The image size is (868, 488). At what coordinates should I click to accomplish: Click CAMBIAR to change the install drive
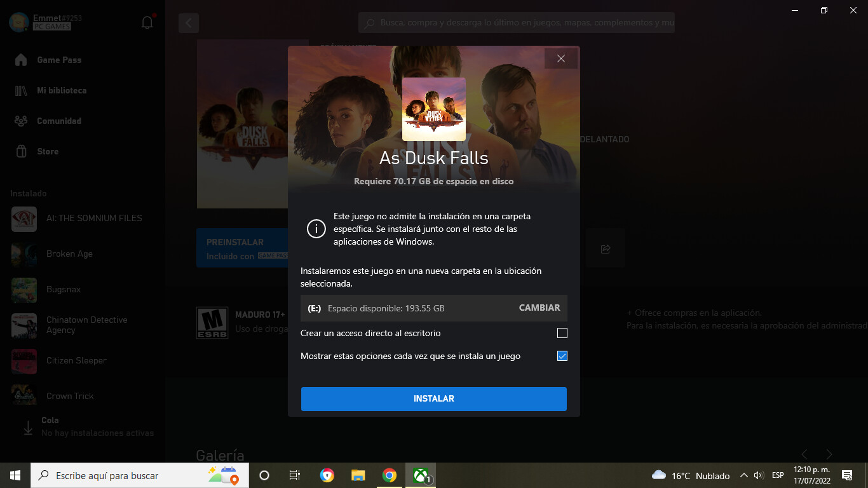tap(539, 308)
